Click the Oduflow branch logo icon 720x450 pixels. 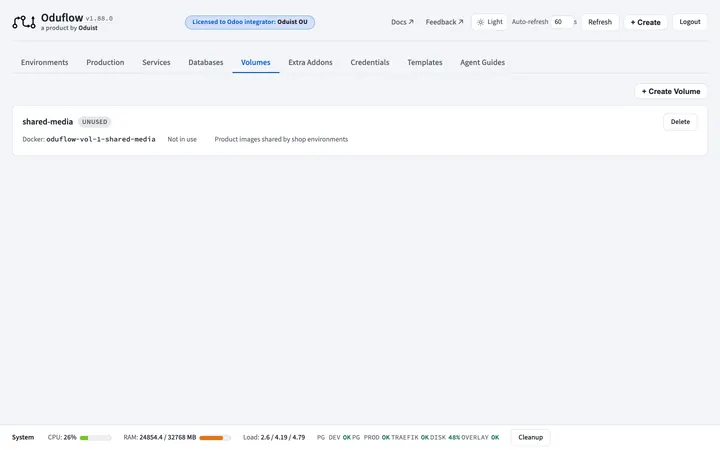tap(24, 22)
